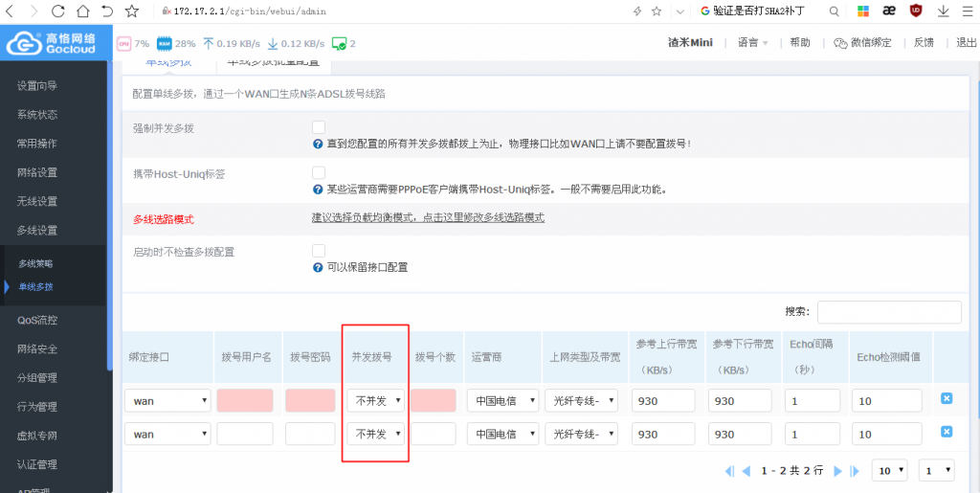980x493 pixels.
Task: Toggle 启动时不检查多拨配置 checkbox
Action: pyautogui.click(x=319, y=251)
